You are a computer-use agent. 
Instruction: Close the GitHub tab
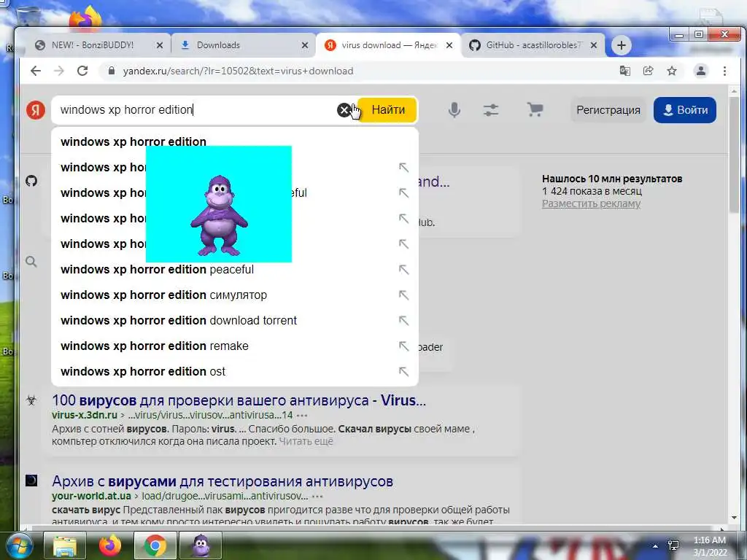[x=594, y=45]
